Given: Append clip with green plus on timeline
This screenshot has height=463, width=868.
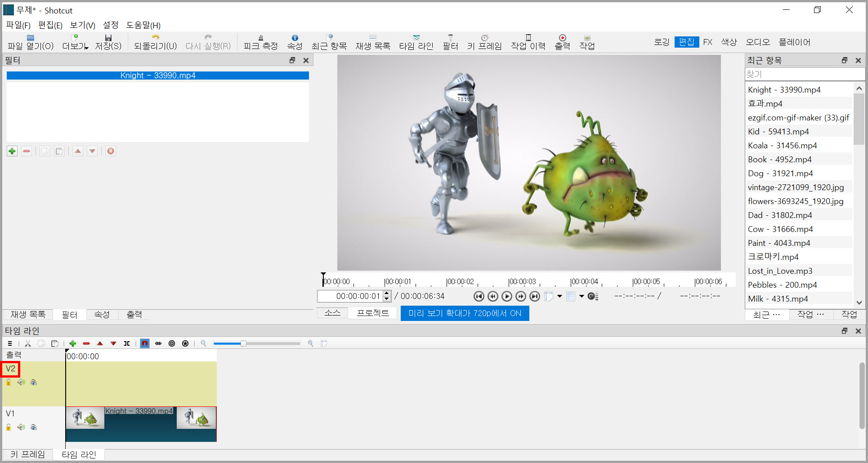Looking at the screenshot, I should pos(73,343).
